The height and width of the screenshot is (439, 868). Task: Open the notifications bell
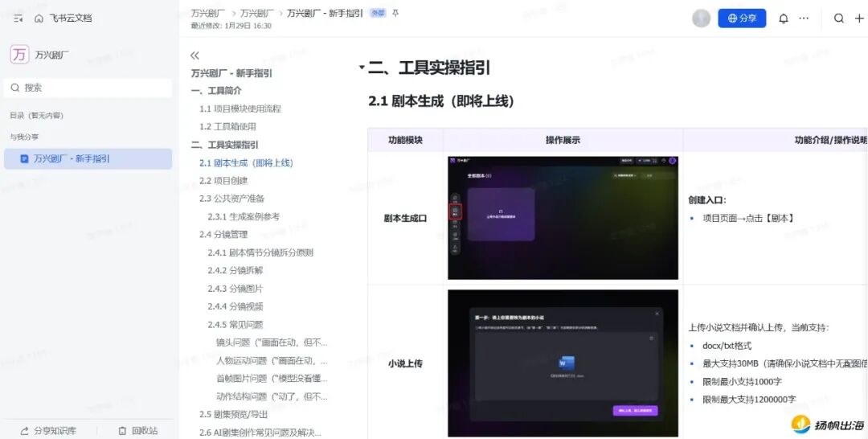783,18
